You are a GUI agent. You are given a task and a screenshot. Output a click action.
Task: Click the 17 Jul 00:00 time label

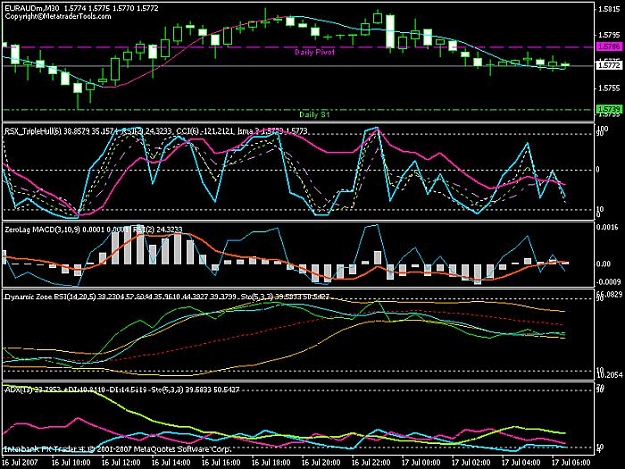421,463
